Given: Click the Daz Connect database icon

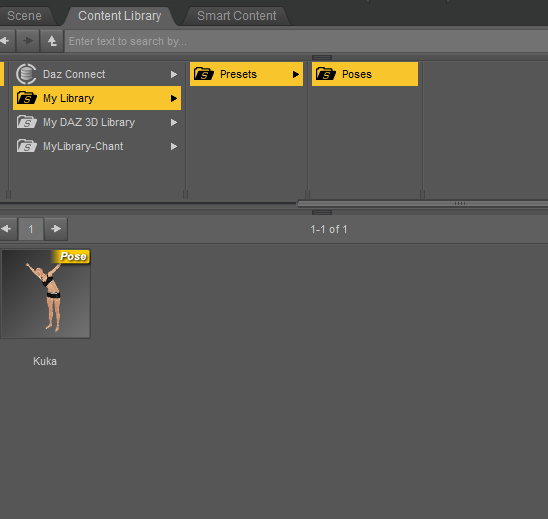Looking at the screenshot, I should (x=26, y=74).
